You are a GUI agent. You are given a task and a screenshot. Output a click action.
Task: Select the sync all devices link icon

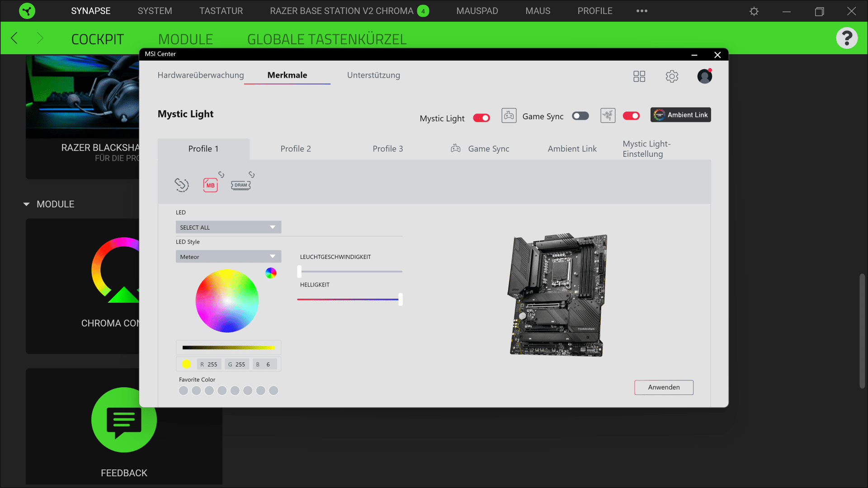tap(182, 185)
